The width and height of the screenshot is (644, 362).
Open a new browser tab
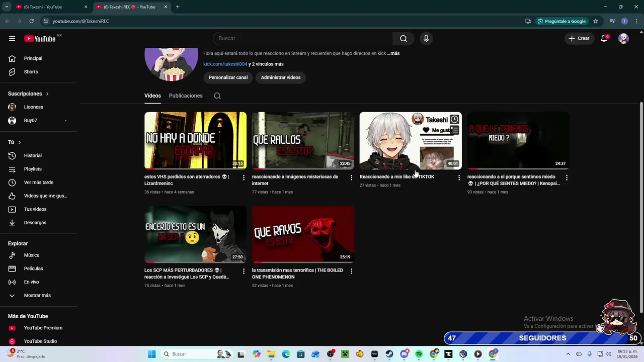point(178,7)
